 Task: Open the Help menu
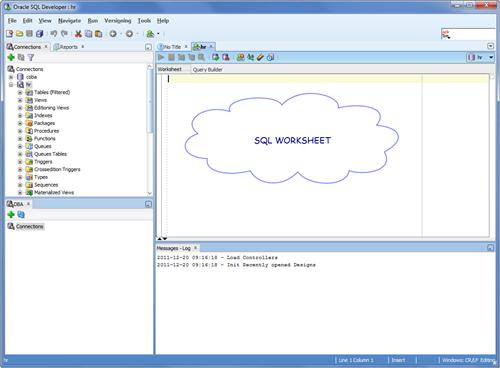(163, 21)
